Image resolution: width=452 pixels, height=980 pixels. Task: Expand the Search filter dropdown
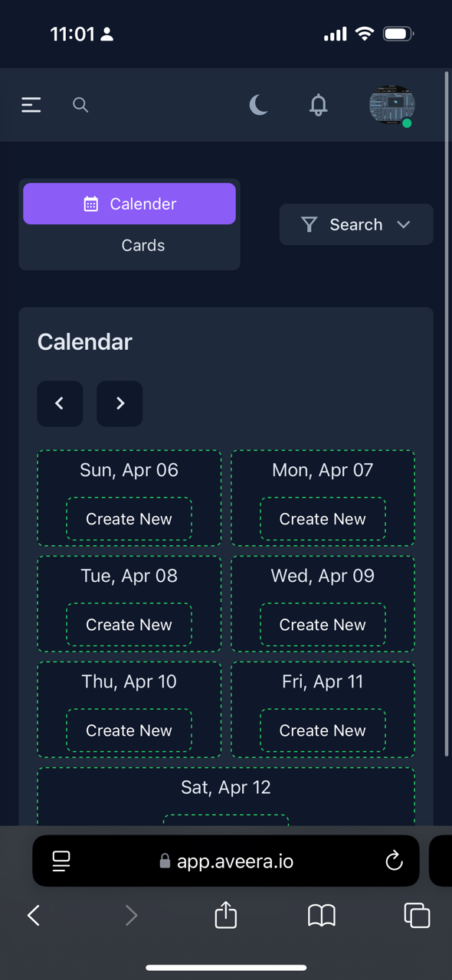tap(356, 224)
